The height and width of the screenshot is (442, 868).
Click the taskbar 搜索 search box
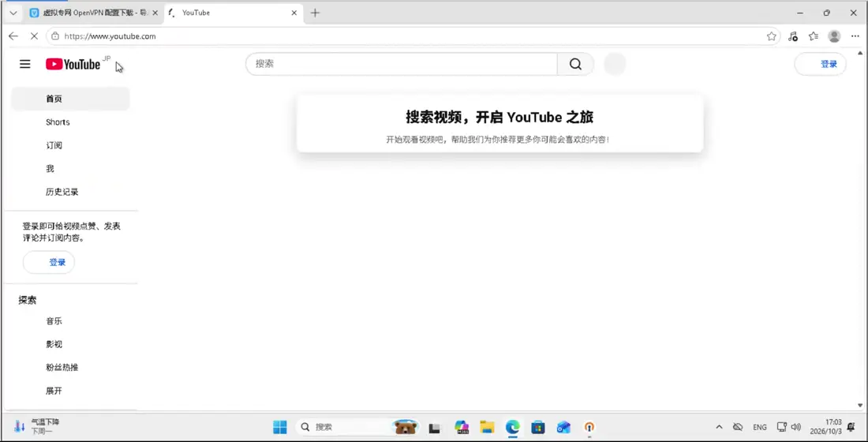click(x=358, y=427)
